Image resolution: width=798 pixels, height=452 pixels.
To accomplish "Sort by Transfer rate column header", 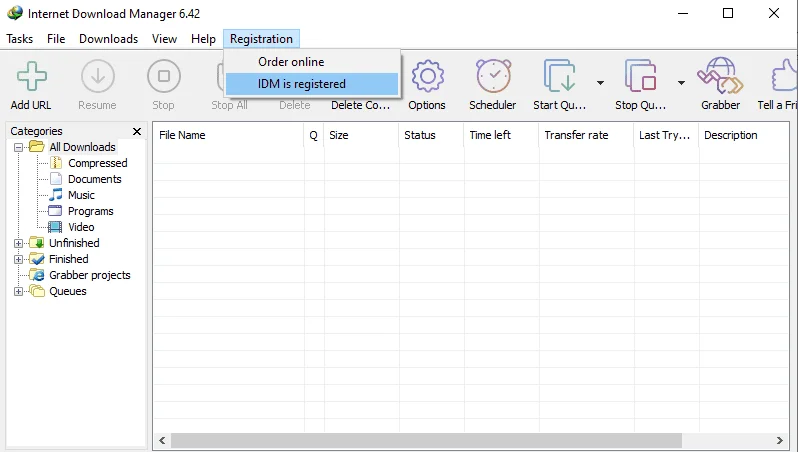I will (x=586, y=135).
